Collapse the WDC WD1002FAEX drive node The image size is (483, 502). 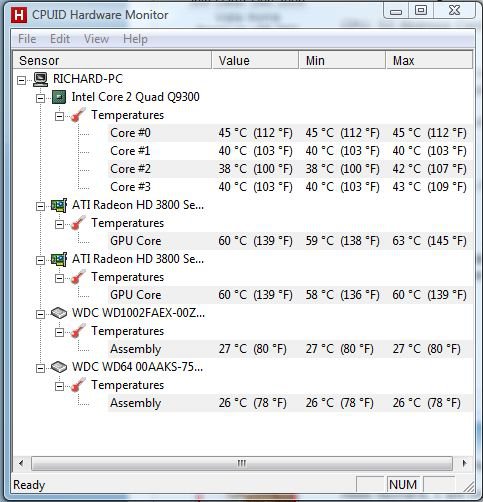(40, 314)
